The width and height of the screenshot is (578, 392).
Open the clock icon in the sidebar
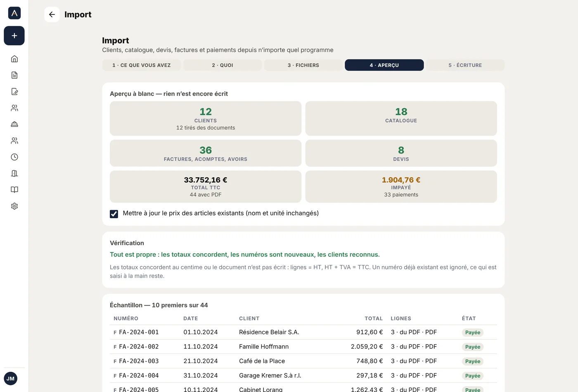click(14, 157)
